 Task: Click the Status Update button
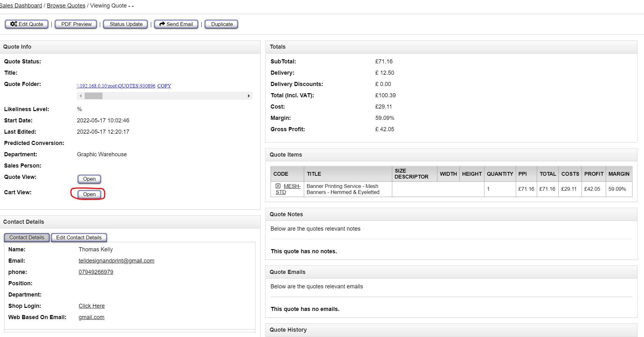(x=126, y=24)
